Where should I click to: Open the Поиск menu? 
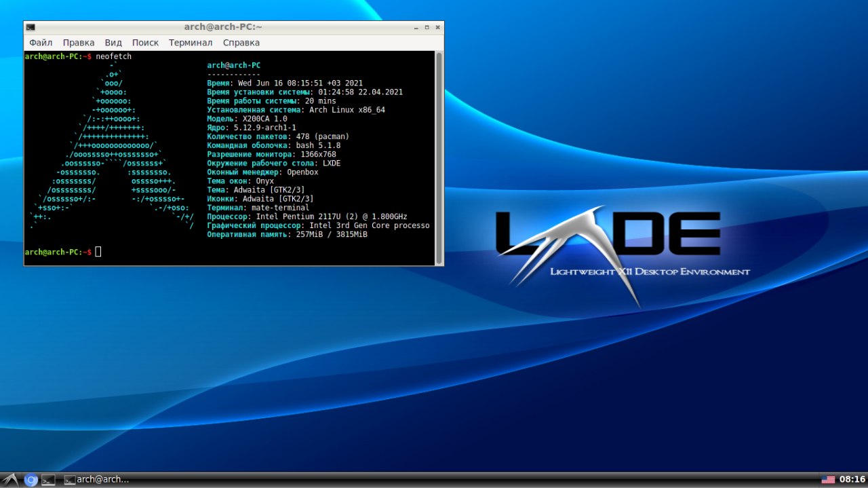tap(145, 43)
